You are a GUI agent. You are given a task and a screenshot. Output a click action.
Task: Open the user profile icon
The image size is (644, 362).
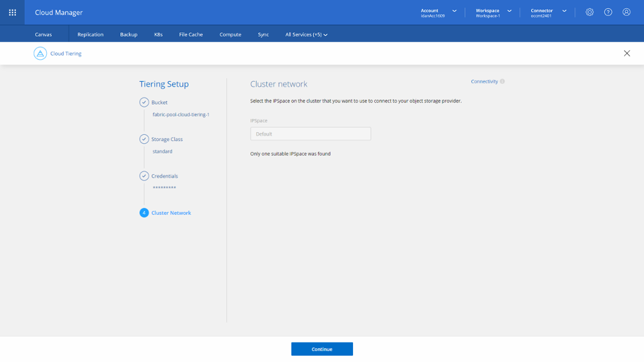click(626, 12)
